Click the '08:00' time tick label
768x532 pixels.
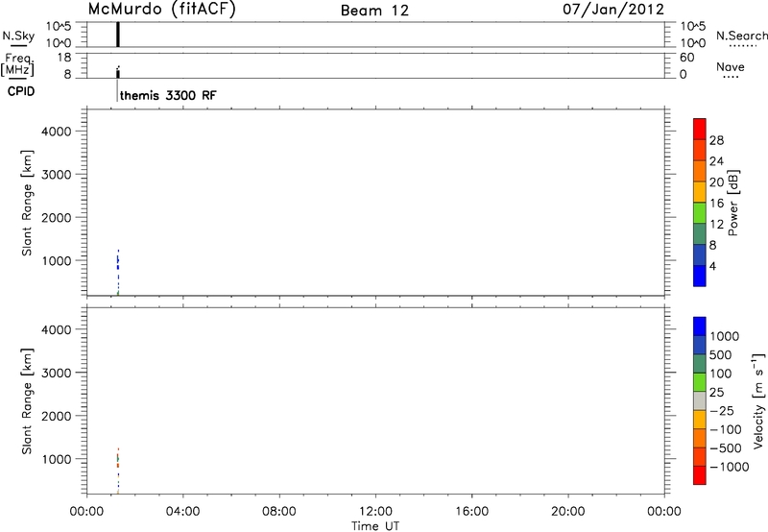point(279,512)
